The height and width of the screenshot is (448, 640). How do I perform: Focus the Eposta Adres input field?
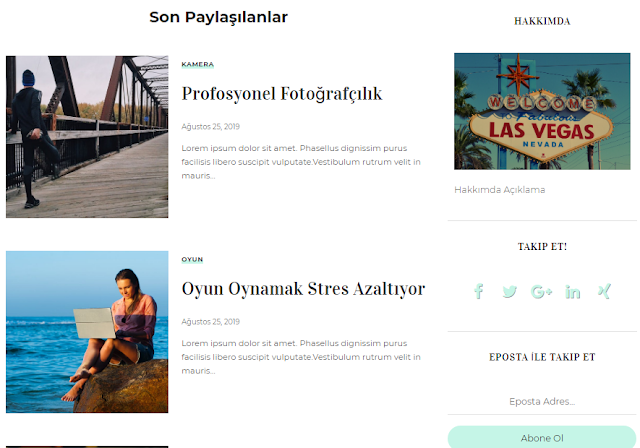[542, 401]
